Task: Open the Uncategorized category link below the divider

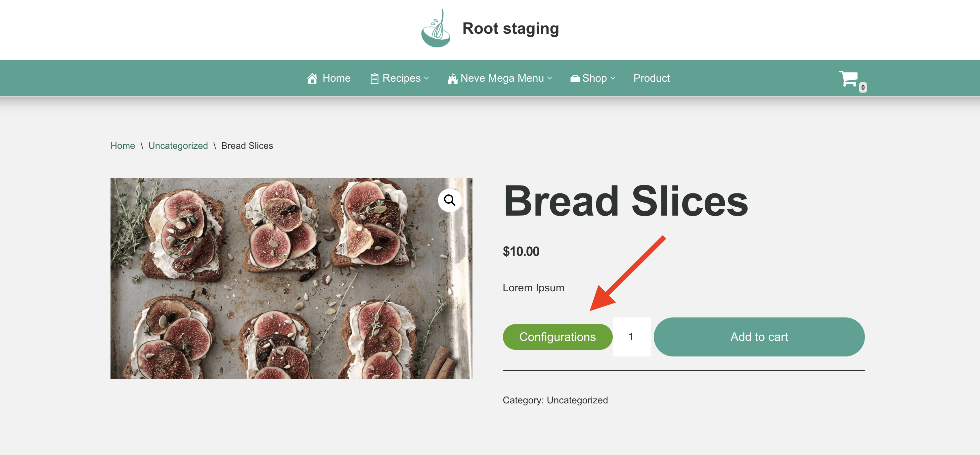Action: tap(577, 400)
